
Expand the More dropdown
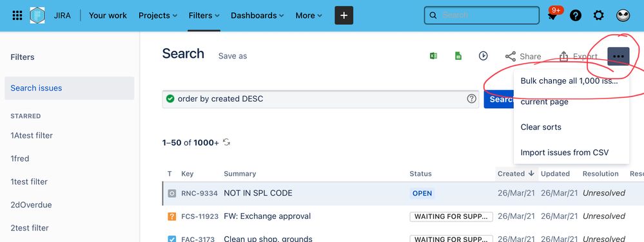308,15
